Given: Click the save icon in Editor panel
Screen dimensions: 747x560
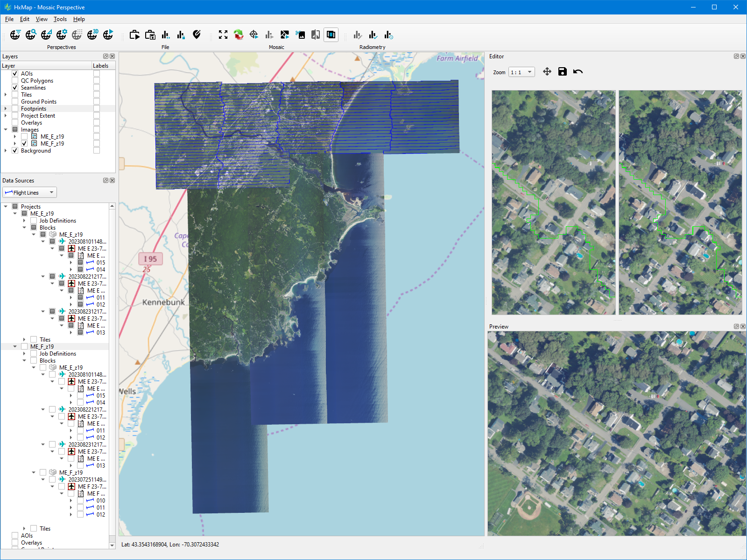Looking at the screenshot, I should point(562,71).
